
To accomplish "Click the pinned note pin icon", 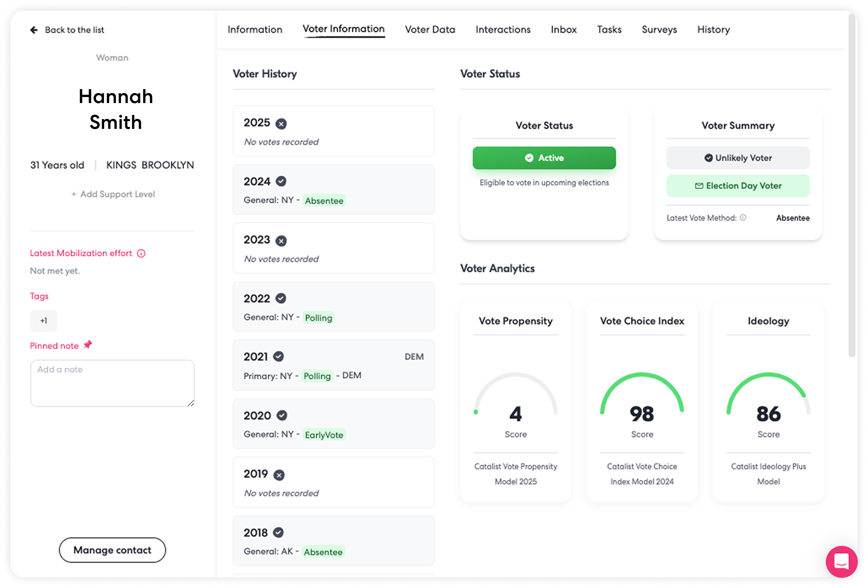I will pyautogui.click(x=88, y=345).
